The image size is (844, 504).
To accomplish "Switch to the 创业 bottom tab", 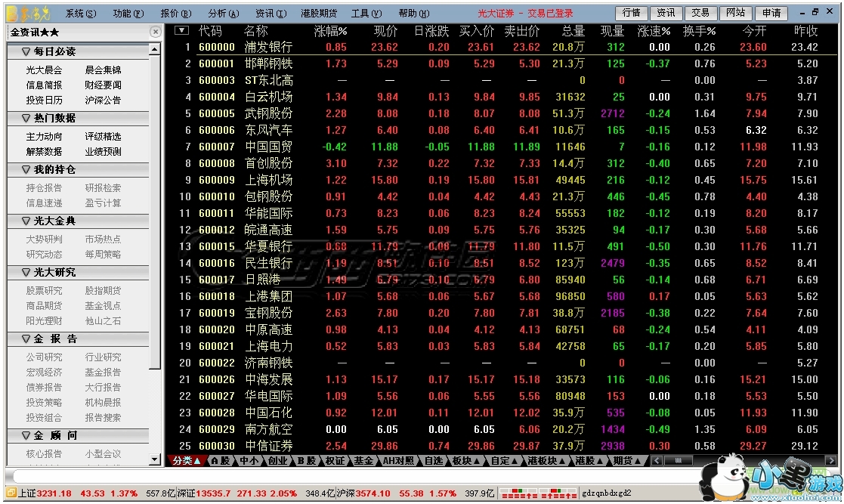I will [278, 461].
